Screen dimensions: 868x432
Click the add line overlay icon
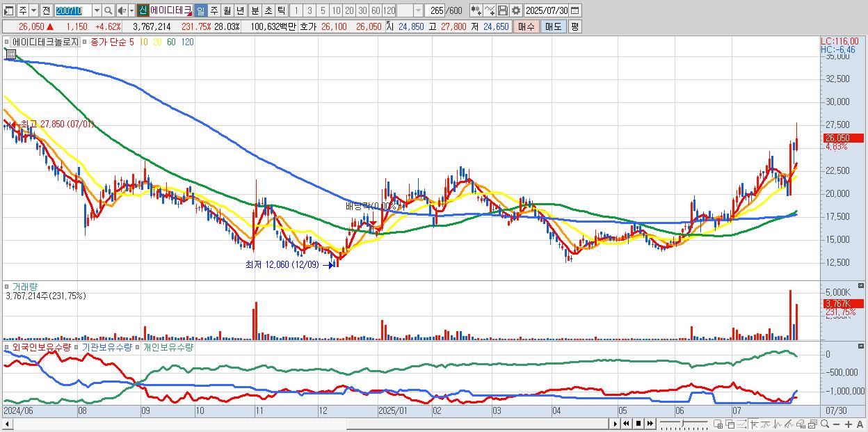coord(490,10)
